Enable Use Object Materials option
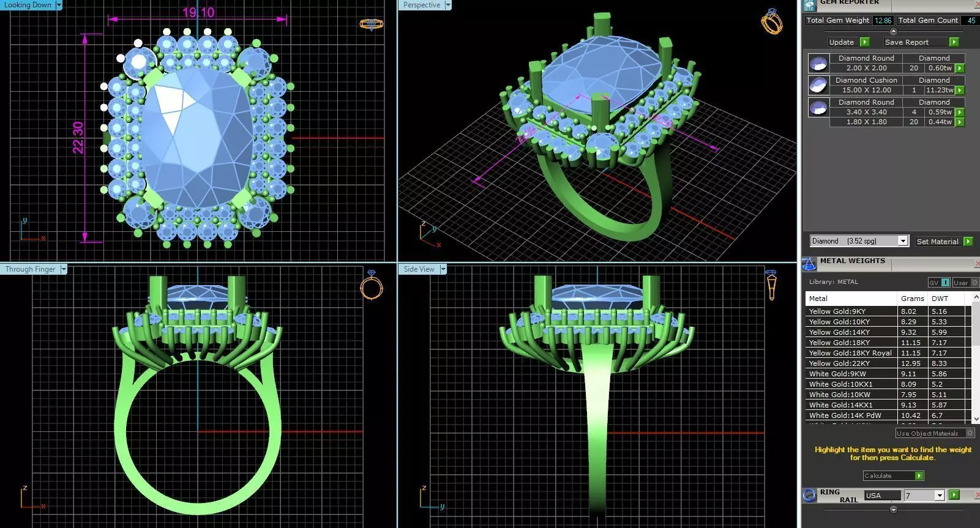The width and height of the screenshot is (980, 528). [970, 433]
